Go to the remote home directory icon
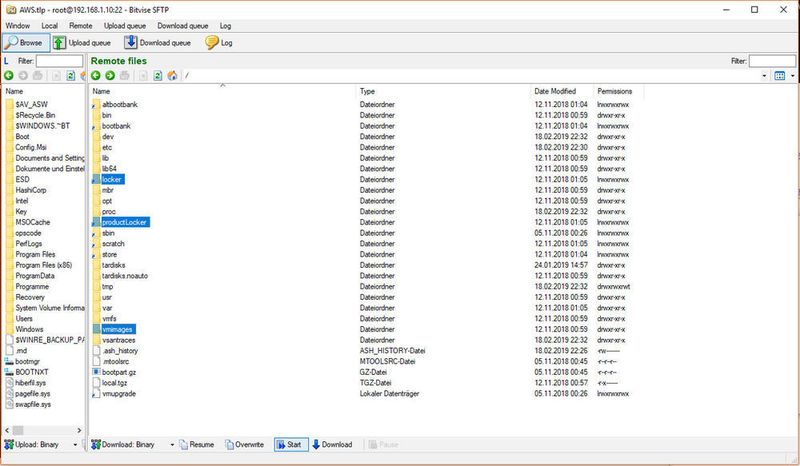Viewport: 800px width, 466px height. point(172,76)
